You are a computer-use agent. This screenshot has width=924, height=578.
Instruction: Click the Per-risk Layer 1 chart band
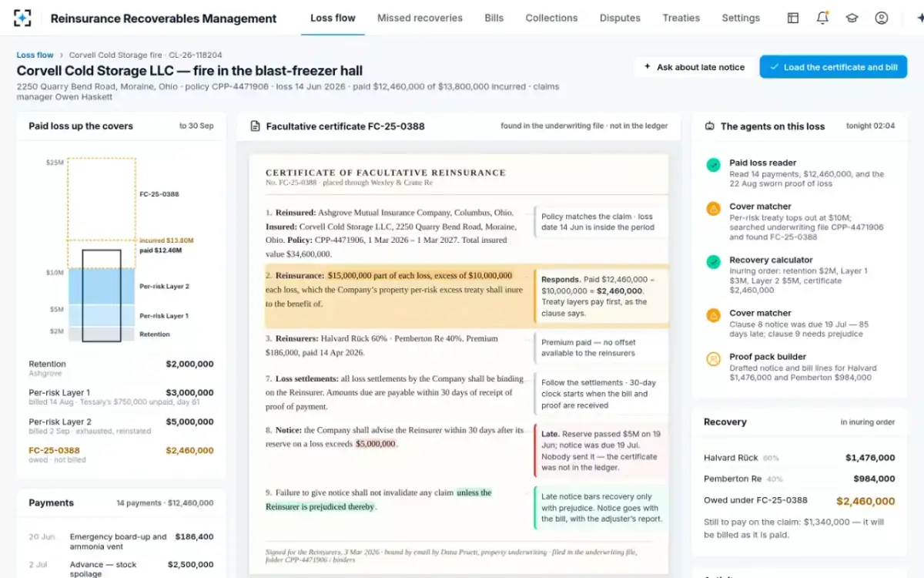point(102,315)
